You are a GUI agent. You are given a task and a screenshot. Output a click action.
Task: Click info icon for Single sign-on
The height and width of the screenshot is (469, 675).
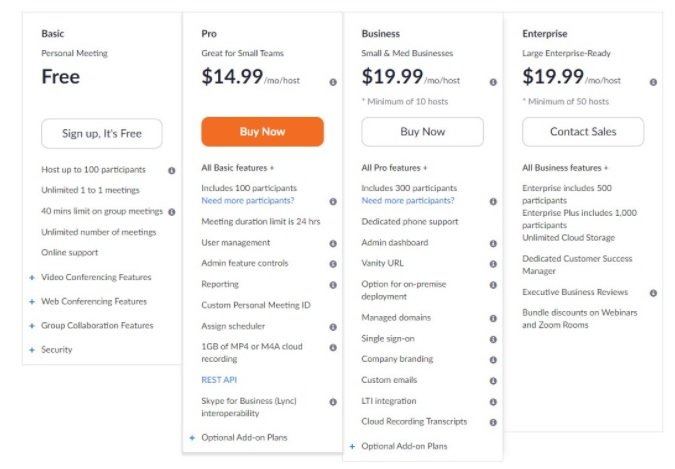tap(493, 339)
